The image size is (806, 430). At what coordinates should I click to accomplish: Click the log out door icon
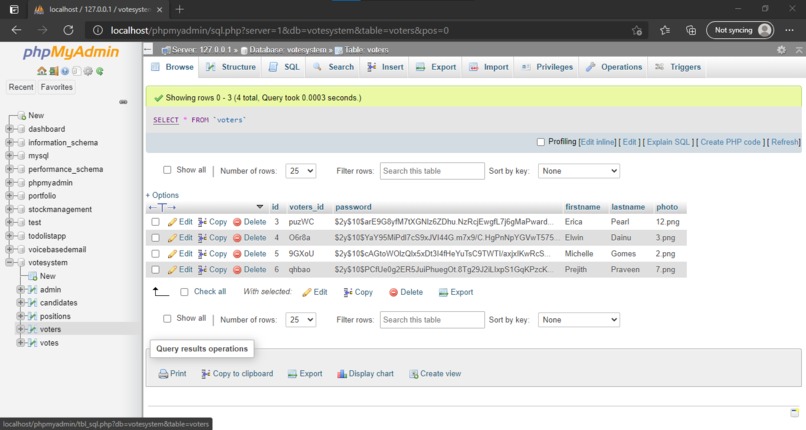[53, 71]
